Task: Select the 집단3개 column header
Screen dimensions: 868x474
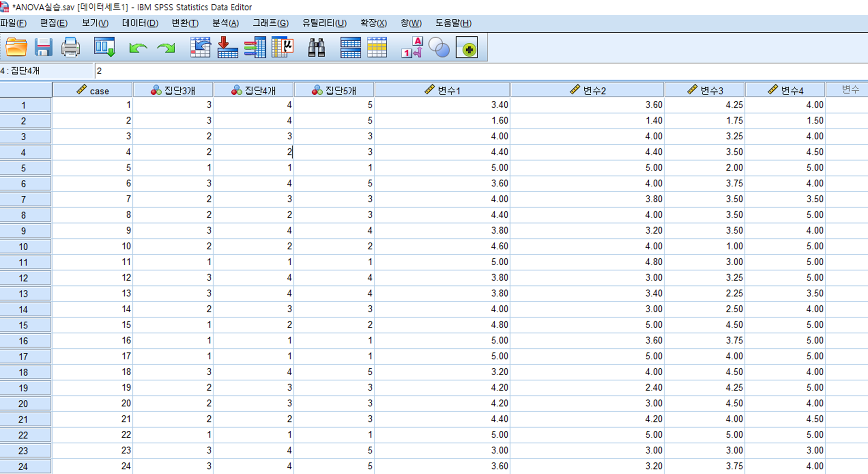Action: coord(173,90)
